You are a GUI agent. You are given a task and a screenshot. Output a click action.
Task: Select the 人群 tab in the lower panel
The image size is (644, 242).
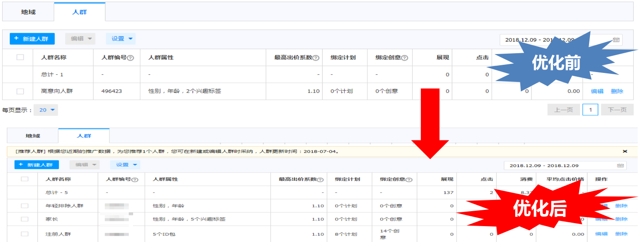point(84,136)
